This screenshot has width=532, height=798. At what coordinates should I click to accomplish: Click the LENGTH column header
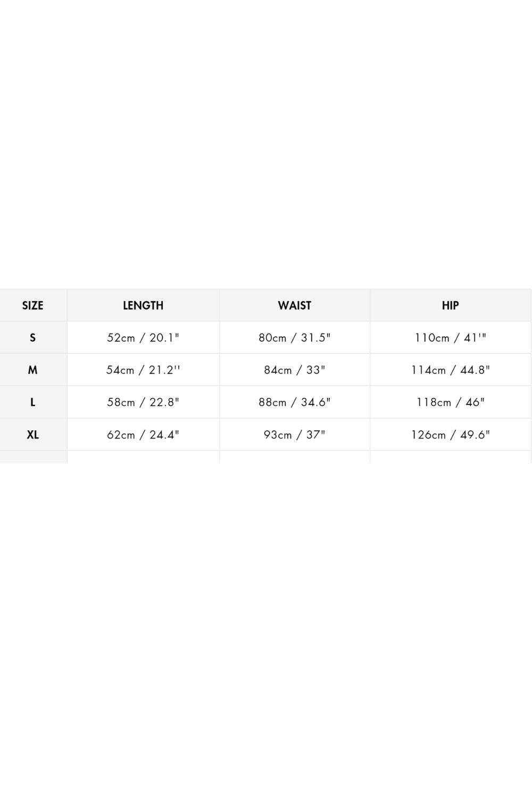[143, 305]
